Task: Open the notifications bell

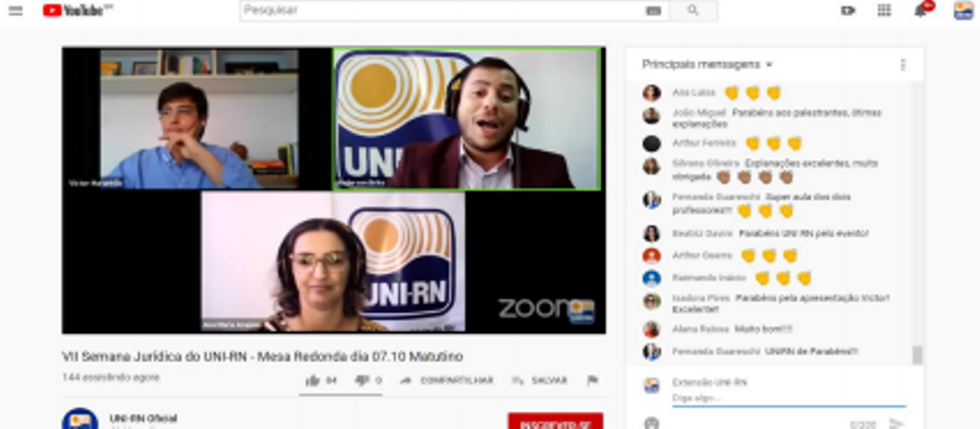Action: tap(921, 11)
